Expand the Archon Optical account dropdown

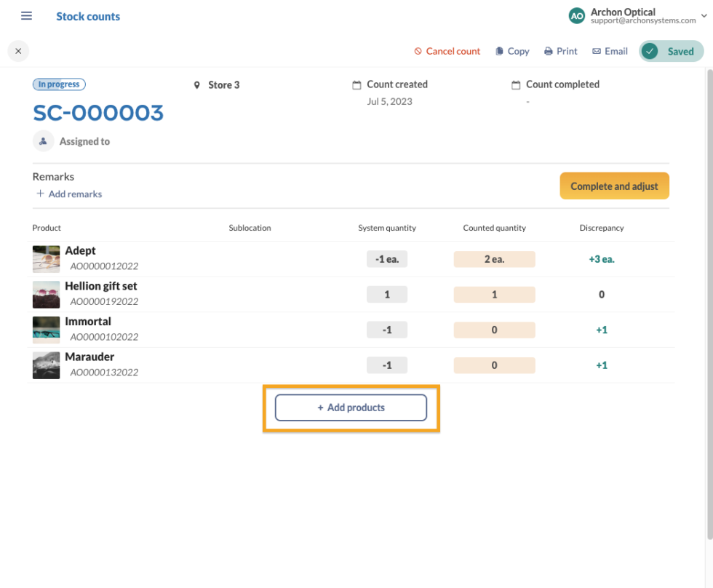coord(704,16)
